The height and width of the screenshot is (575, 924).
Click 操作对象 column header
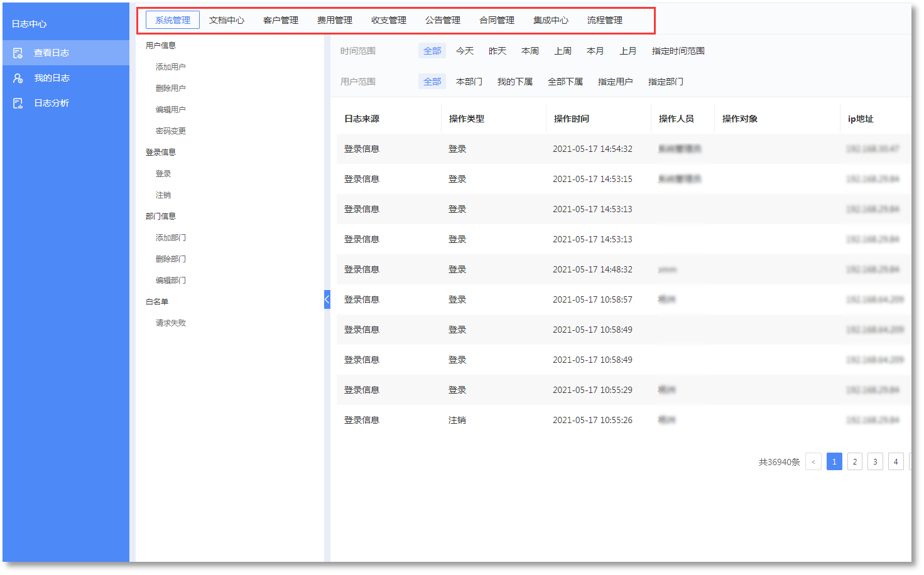click(x=740, y=119)
